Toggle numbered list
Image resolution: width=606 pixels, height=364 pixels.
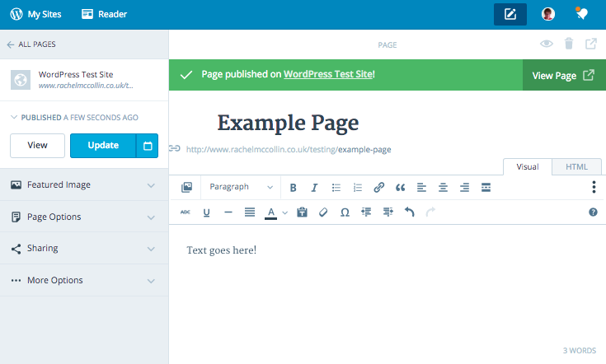pos(358,188)
